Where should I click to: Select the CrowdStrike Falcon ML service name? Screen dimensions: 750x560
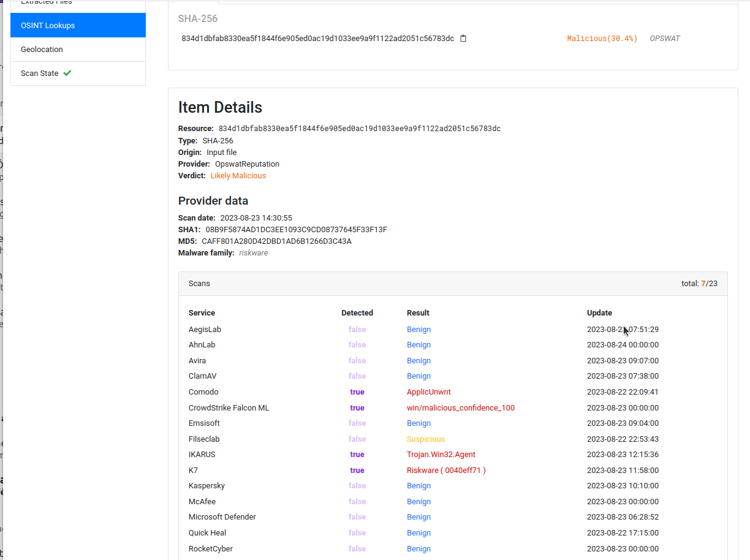229,408
